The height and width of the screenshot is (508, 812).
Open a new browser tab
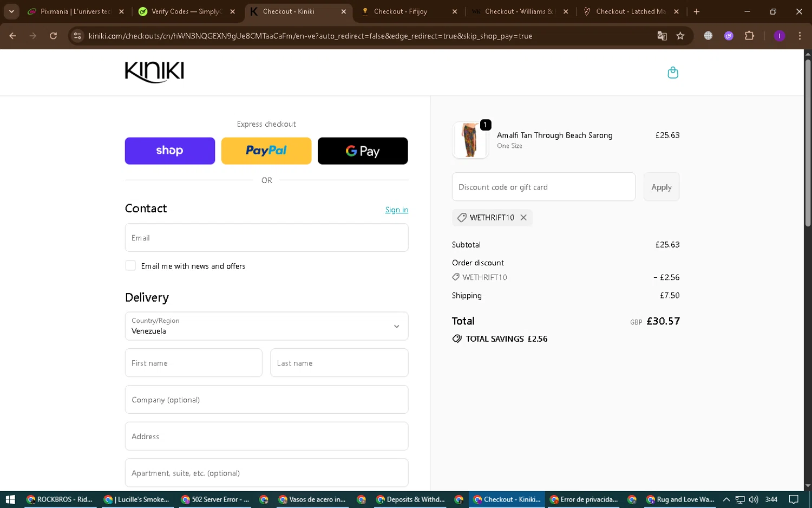(x=697, y=11)
